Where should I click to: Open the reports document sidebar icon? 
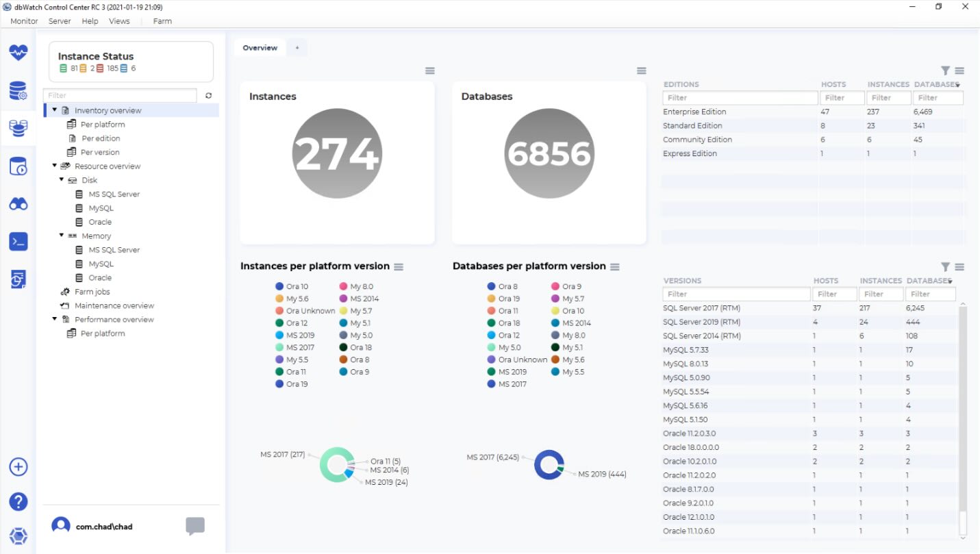coord(18,279)
